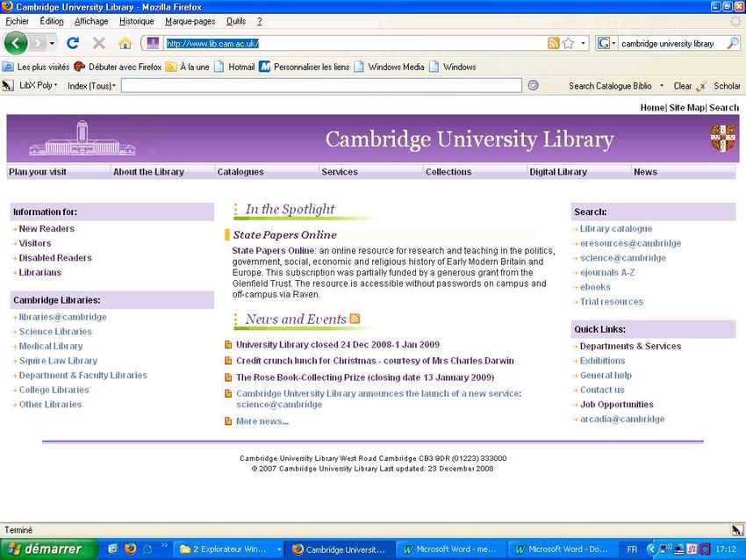Click the Firefox quick launch icon
Screen dimensions: 746x560
coord(130,549)
